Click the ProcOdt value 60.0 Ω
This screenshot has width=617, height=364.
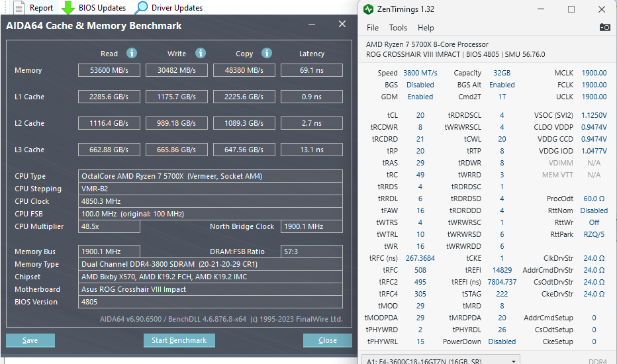[x=594, y=199]
